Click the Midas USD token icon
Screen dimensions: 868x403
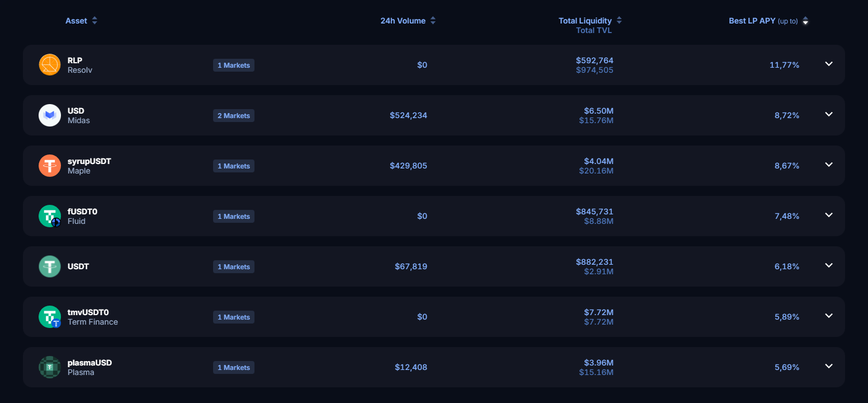(x=50, y=115)
